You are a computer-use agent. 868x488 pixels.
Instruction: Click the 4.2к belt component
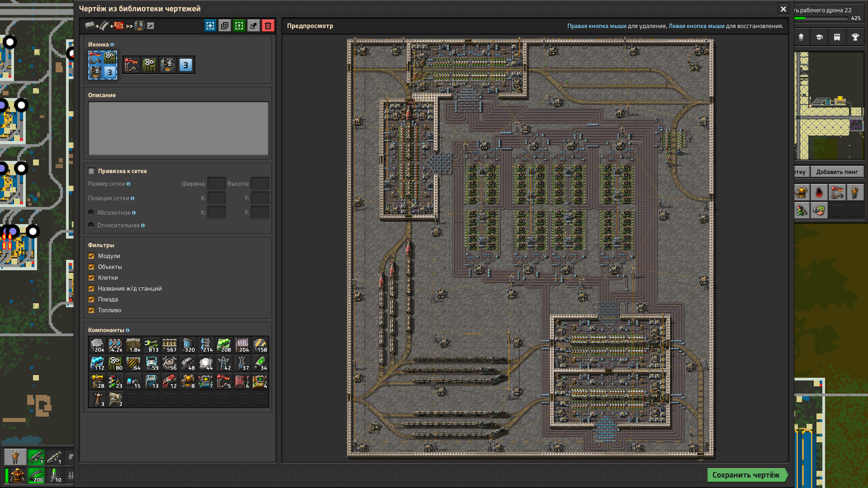pos(115,345)
